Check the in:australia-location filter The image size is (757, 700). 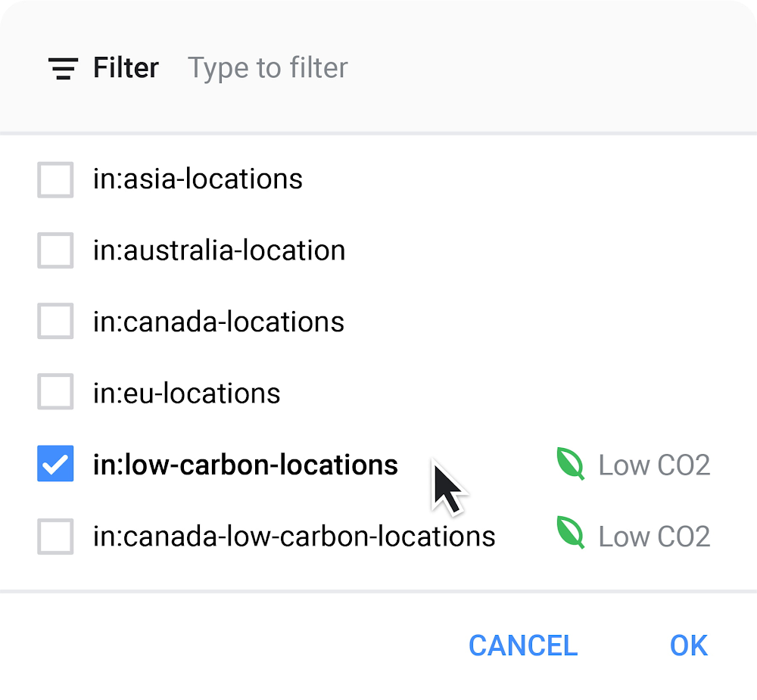[x=55, y=250]
